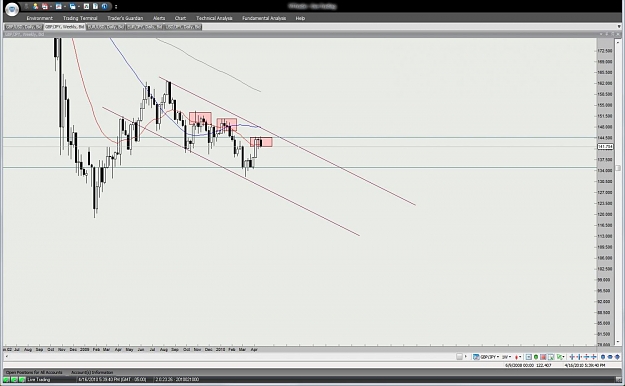Screen dimensions: 625x386
Task: Click the red square icon in chart toolbar
Action: (543, 357)
